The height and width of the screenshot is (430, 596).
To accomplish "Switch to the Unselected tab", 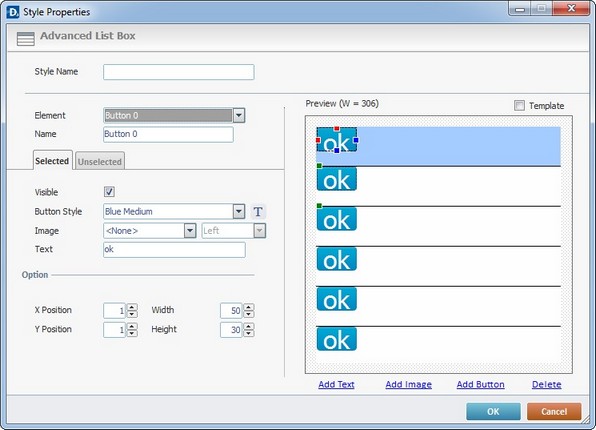I will coord(100,162).
